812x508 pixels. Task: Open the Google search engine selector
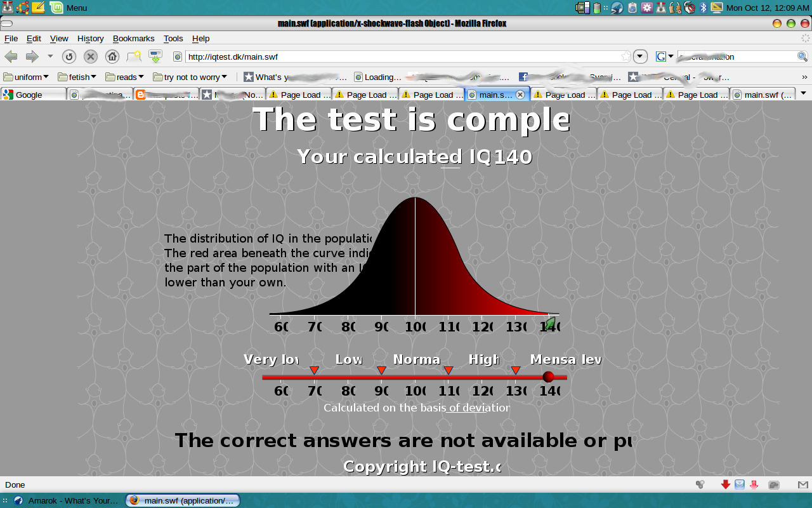click(x=664, y=57)
